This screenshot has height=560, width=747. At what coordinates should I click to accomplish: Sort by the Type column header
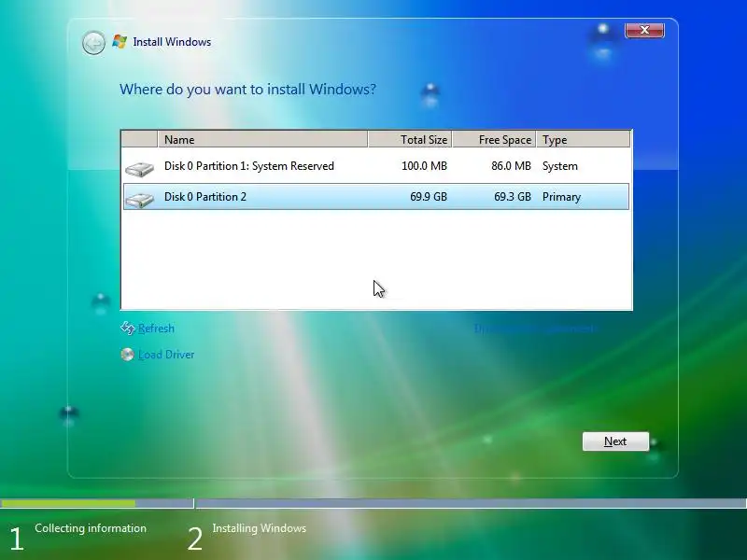pyautogui.click(x=583, y=139)
